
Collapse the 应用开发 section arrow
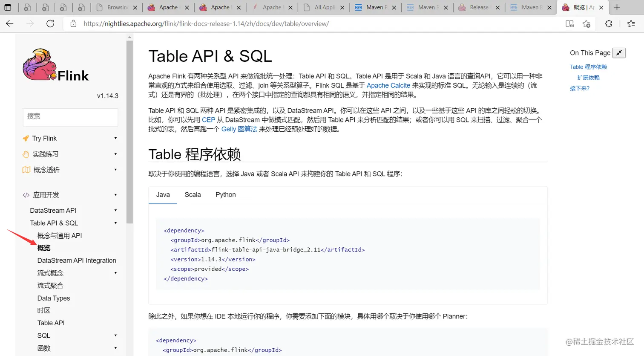pos(115,195)
